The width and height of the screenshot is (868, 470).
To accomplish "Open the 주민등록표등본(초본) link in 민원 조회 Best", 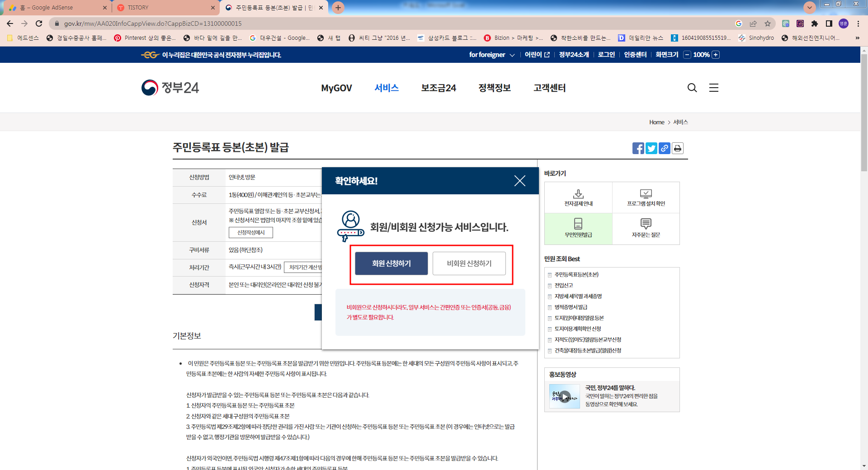I will point(576,274).
